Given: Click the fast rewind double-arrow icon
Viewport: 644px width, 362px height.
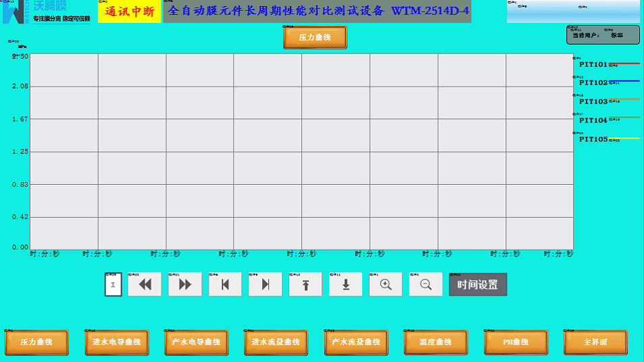Looking at the screenshot, I should click(145, 285).
